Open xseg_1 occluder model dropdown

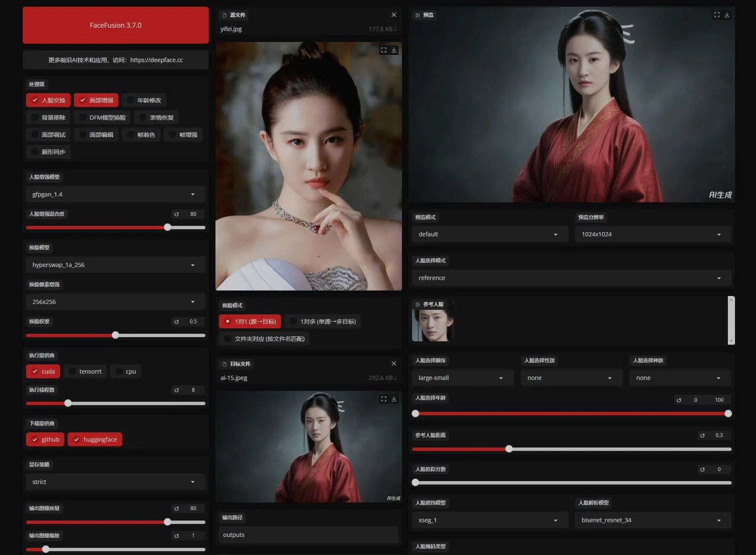pos(490,520)
